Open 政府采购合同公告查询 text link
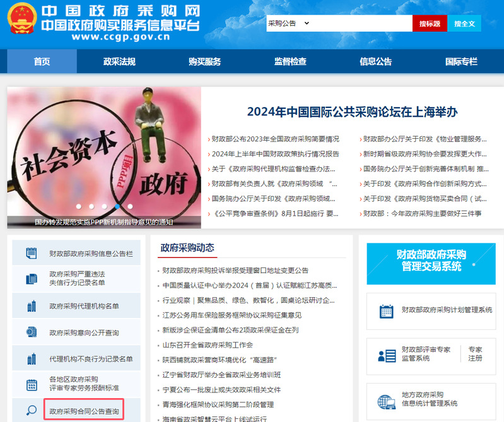This screenshot has width=504, height=422. (84, 411)
